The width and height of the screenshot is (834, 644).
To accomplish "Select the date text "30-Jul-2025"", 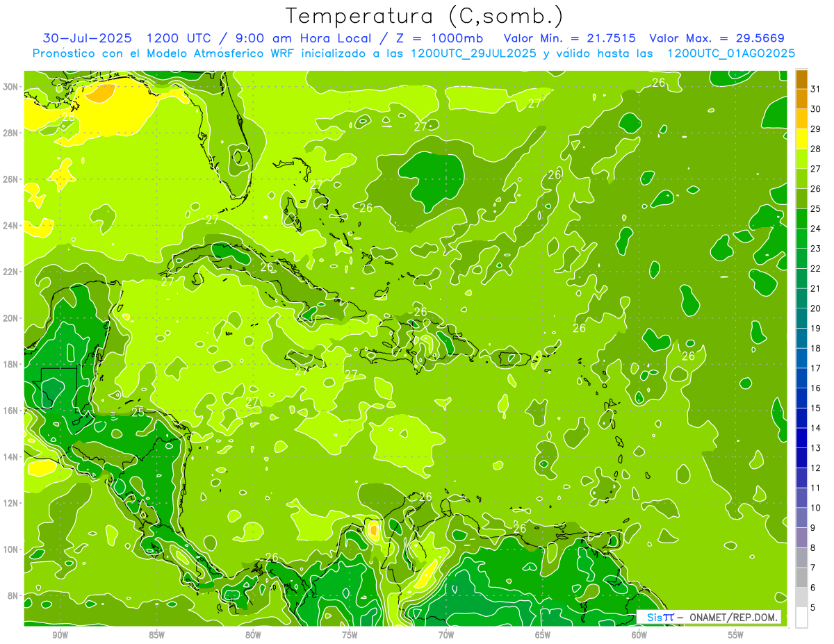I will coord(85,38).
